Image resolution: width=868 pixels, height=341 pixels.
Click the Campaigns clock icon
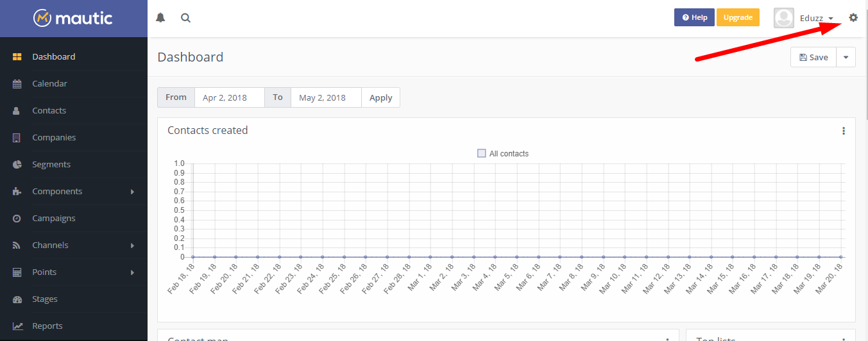coord(17,219)
